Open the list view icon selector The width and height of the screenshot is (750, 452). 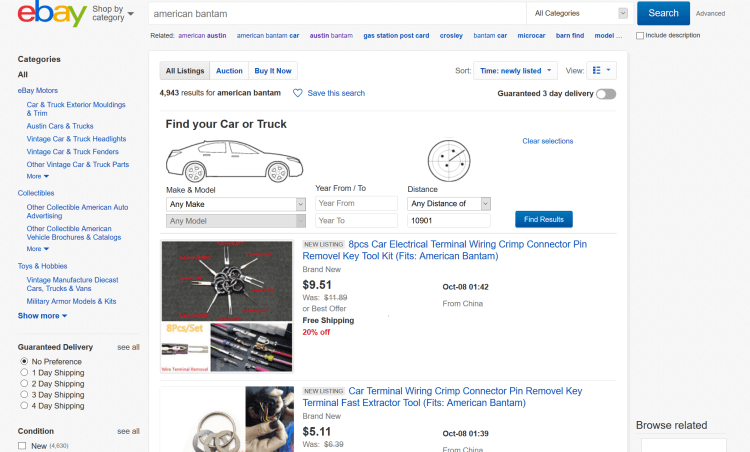603,71
